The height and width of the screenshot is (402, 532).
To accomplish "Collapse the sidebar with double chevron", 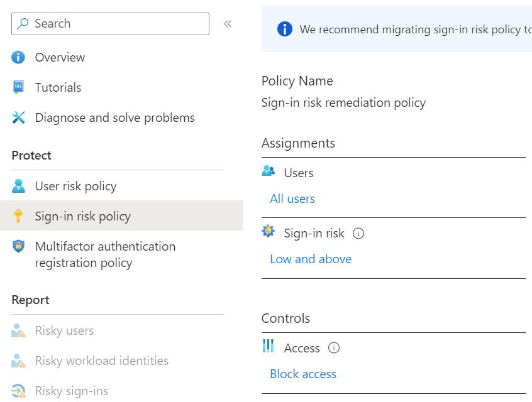I will (228, 24).
